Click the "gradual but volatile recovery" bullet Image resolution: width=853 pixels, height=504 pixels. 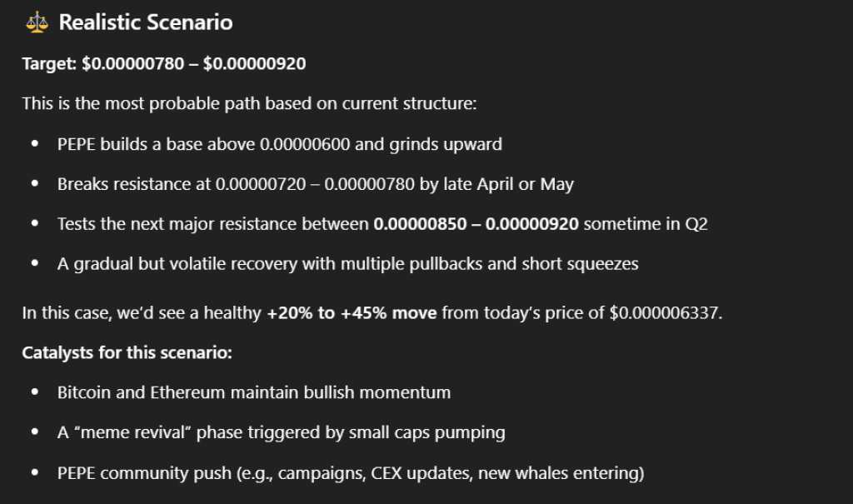tap(347, 264)
